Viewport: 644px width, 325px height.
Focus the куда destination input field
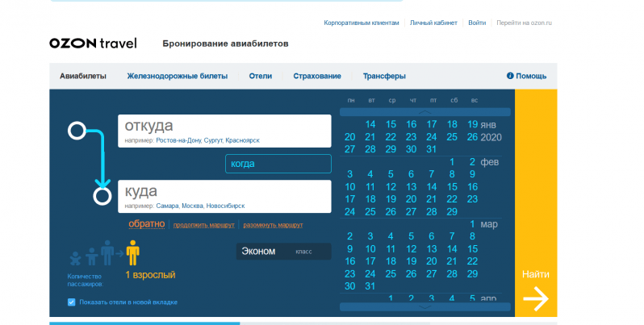click(224, 196)
